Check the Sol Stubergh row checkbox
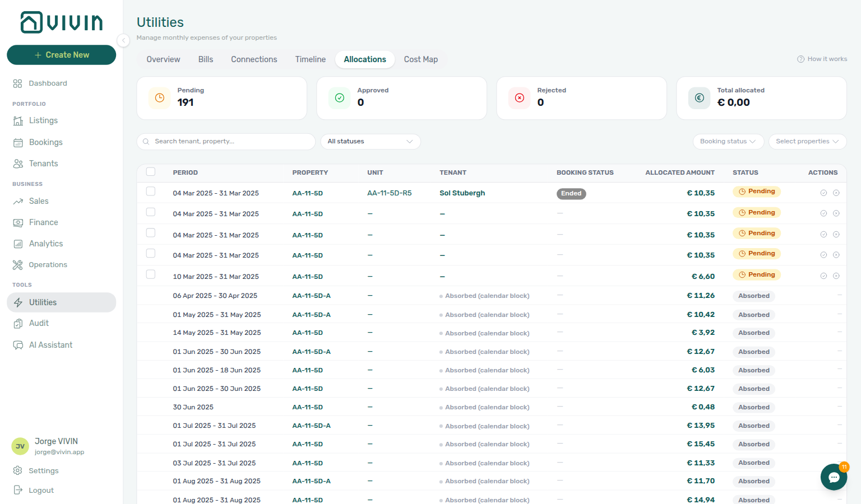Image resolution: width=861 pixels, height=504 pixels. (151, 192)
